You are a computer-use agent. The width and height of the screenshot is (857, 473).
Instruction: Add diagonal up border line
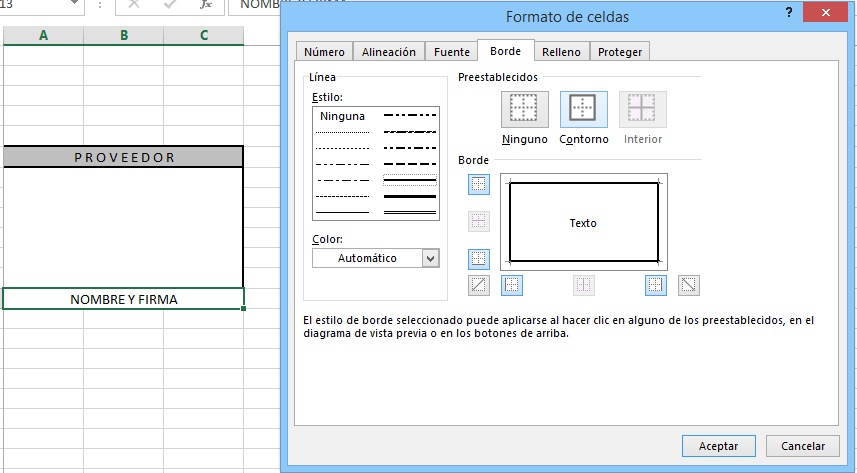(x=479, y=286)
